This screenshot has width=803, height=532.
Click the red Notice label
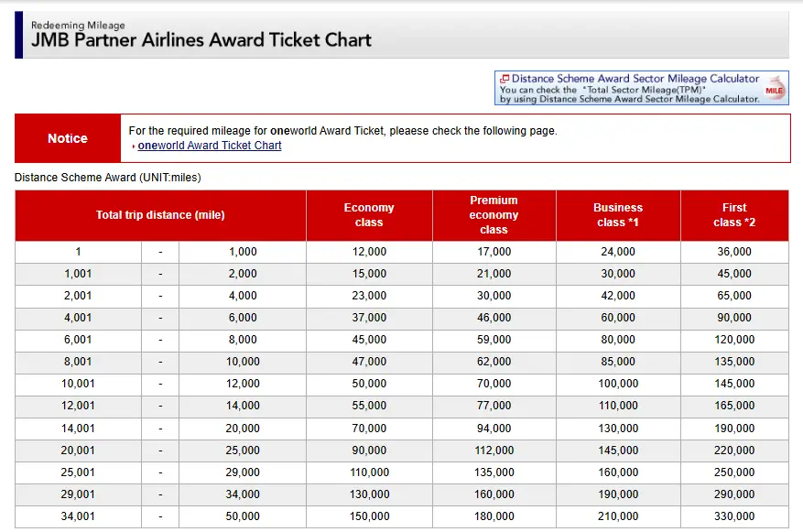[x=68, y=138]
